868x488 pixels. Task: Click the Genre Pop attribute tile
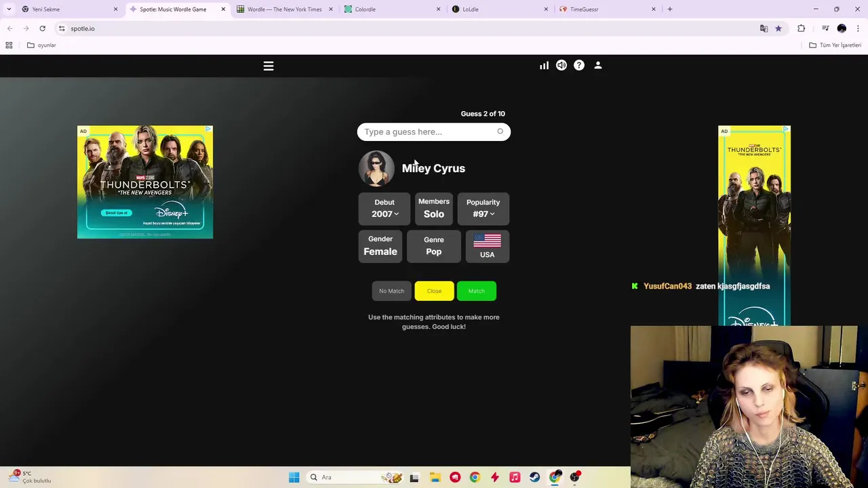pos(433,246)
